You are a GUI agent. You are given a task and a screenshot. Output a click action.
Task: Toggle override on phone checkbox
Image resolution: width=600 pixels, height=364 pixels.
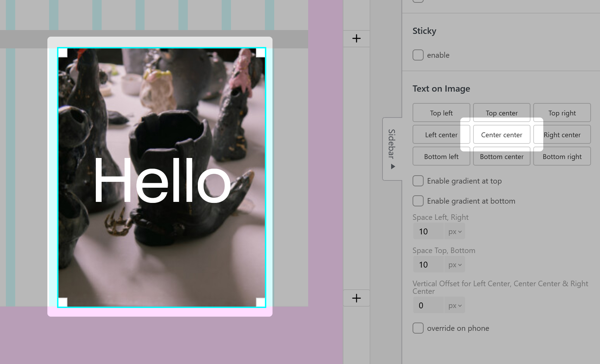tap(418, 328)
